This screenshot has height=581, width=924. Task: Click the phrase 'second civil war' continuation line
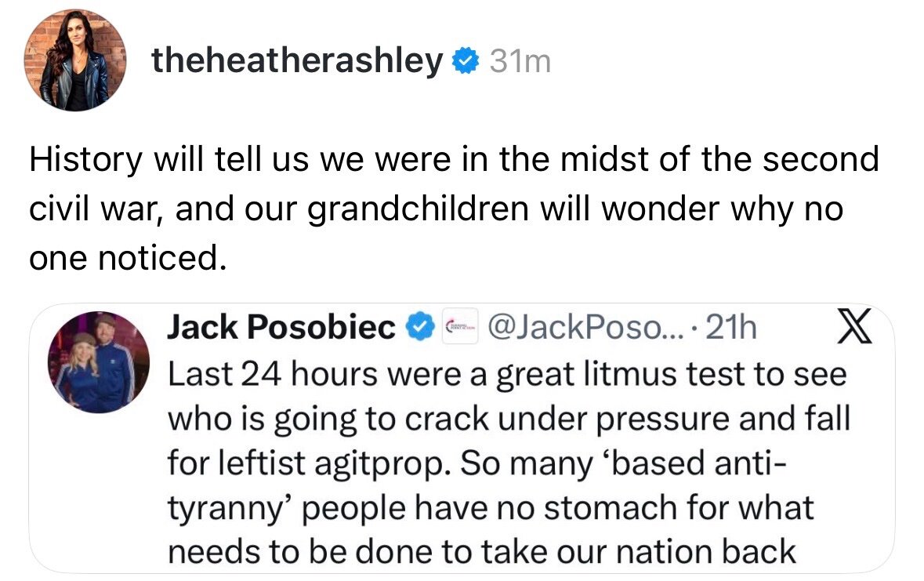118,210
